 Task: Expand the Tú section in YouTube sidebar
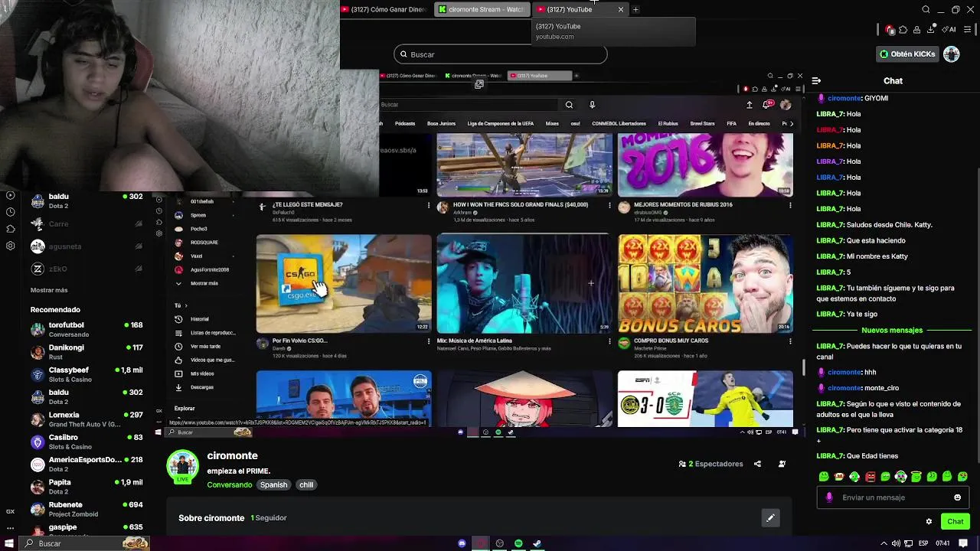[x=181, y=305]
